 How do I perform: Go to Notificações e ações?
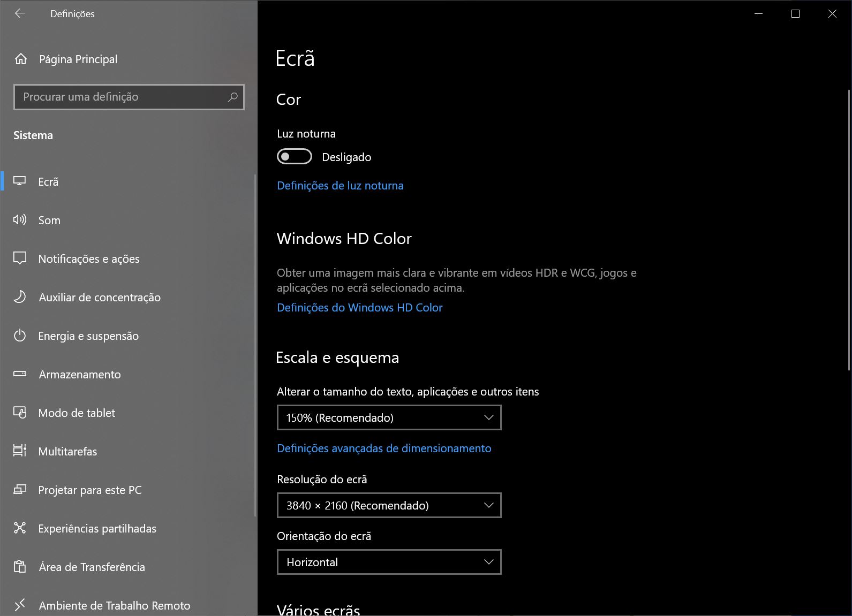(129, 258)
